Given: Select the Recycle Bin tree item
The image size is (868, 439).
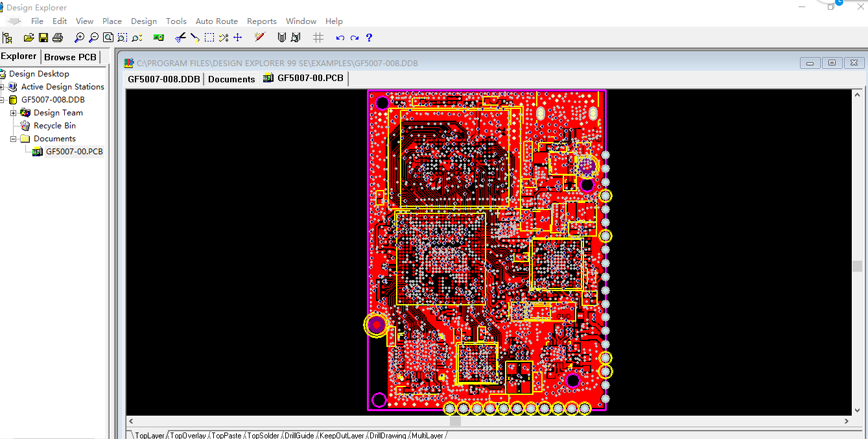Looking at the screenshot, I should pyautogui.click(x=54, y=126).
